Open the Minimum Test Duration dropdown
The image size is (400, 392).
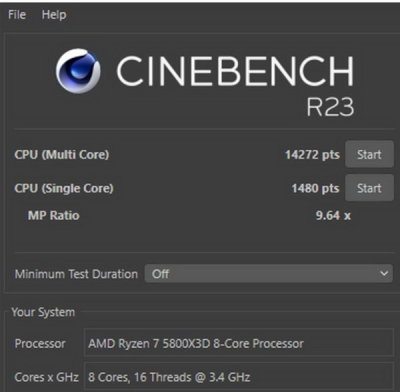tap(269, 274)
